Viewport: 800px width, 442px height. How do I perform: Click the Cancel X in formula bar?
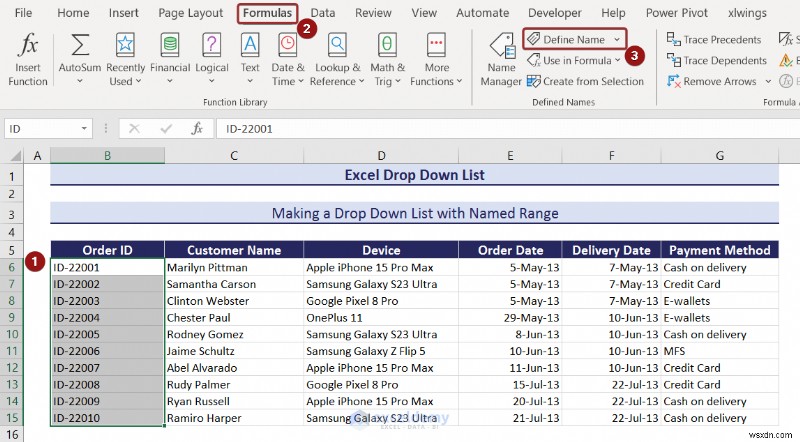(x=134, y=129)
